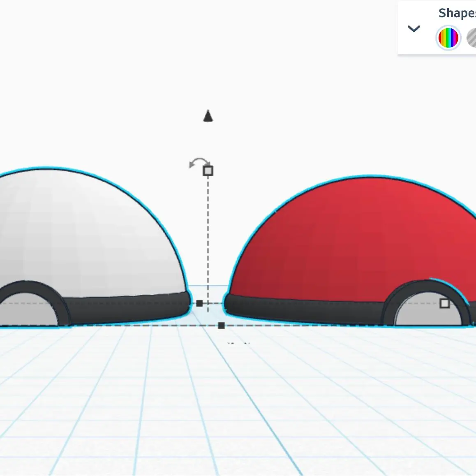Click the black scale handle between the two hemispheres
The height and width of the screenshot is (476, 476).
[200, 303]
